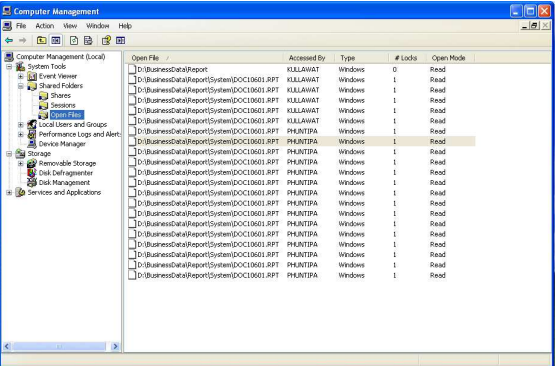Sort by the # Locks column header

407,58
